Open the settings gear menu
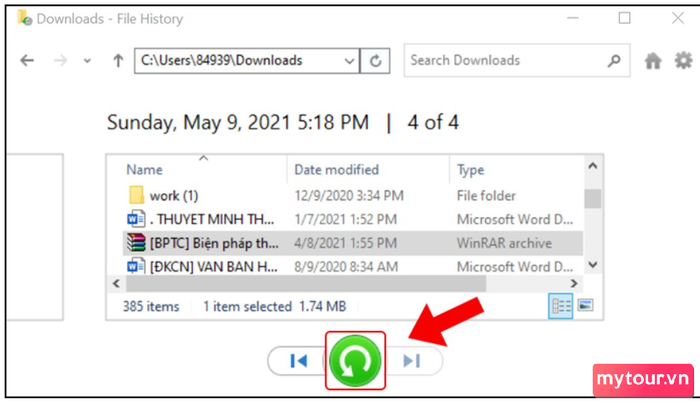Screen dimensions: 700x405 click(683, 60)
